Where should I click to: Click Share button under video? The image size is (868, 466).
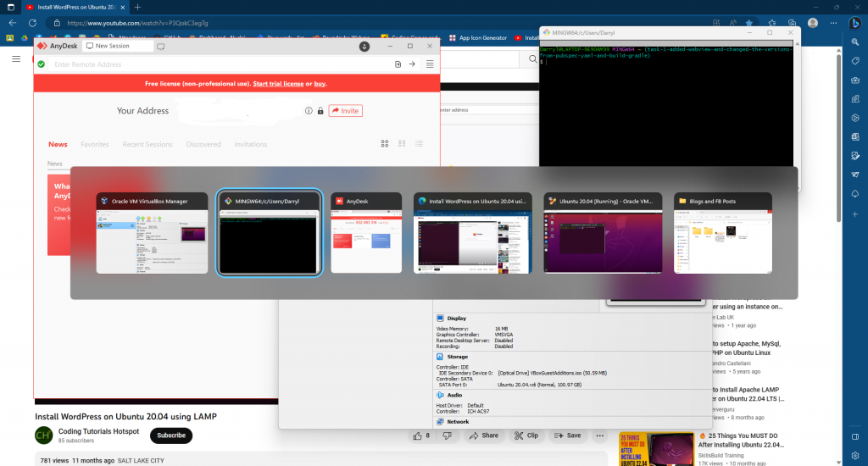point(484,435)
